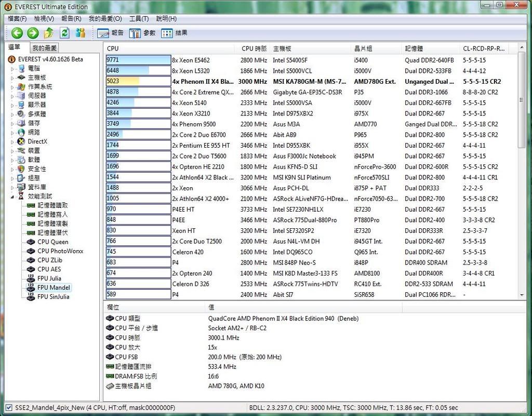Select the 儲存 storage tree icon
This screenshot has height=416, width=532.
tap(21, 123)
